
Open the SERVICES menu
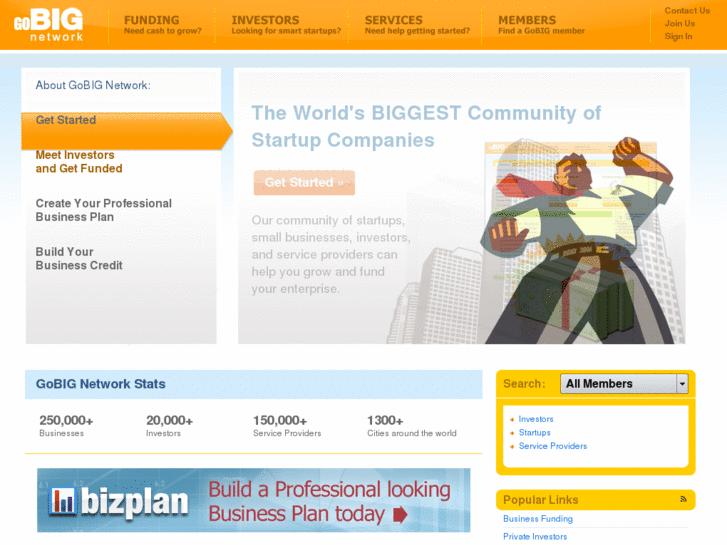[x=417, y=25]
